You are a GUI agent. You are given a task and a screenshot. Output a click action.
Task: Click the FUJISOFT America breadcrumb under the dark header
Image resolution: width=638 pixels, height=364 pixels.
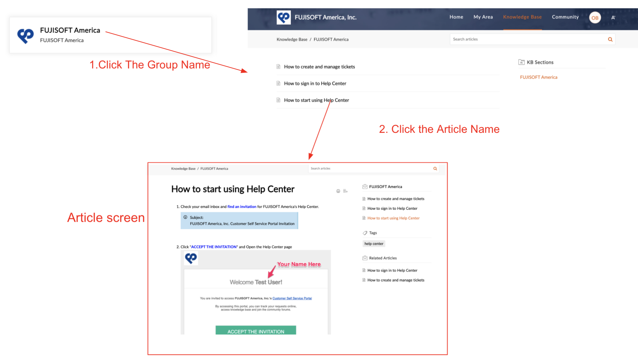[331, 39]
